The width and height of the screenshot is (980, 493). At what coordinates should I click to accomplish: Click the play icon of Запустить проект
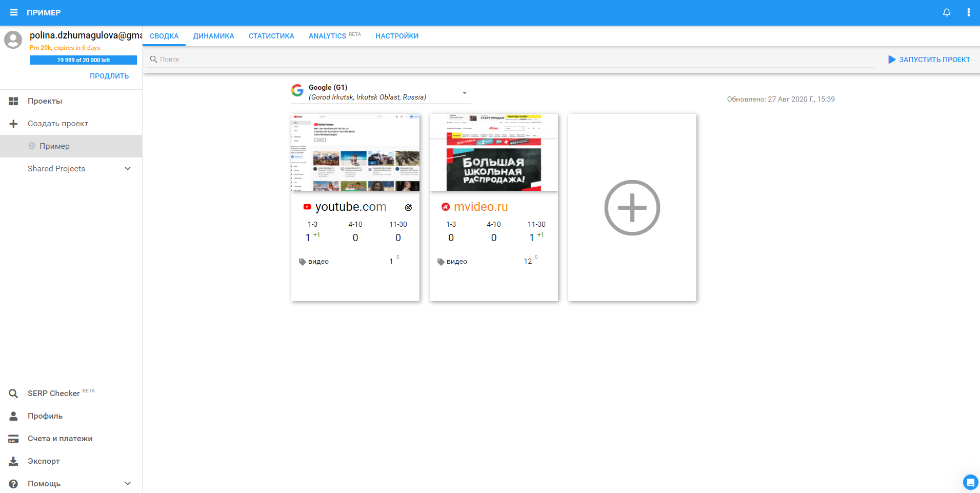(892, 60)
